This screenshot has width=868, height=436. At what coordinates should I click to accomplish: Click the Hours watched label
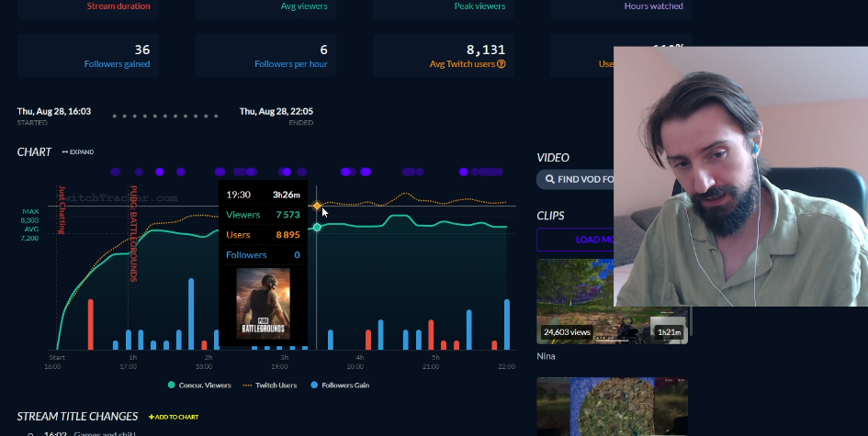653,6
